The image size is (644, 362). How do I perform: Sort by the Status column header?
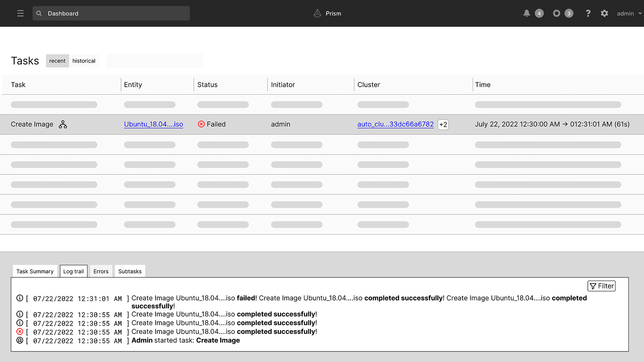208,85
